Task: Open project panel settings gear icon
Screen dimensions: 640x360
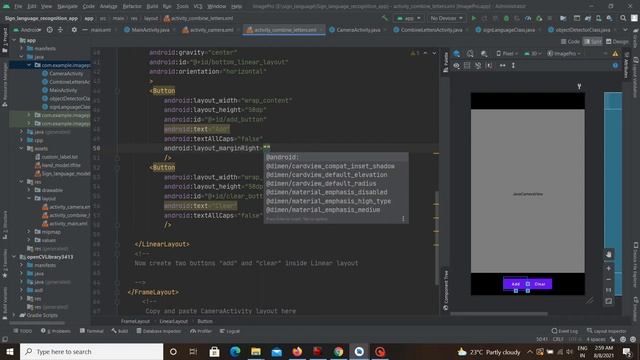Action: 74,30
